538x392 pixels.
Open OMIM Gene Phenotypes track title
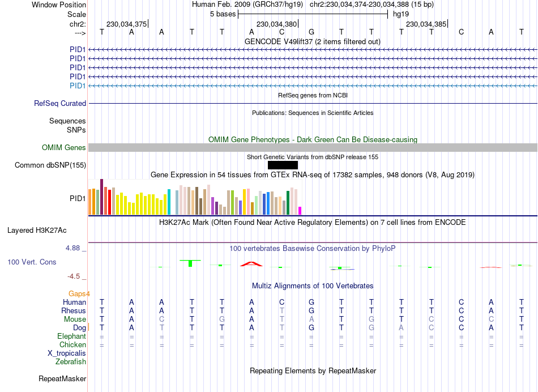(313, 140)
